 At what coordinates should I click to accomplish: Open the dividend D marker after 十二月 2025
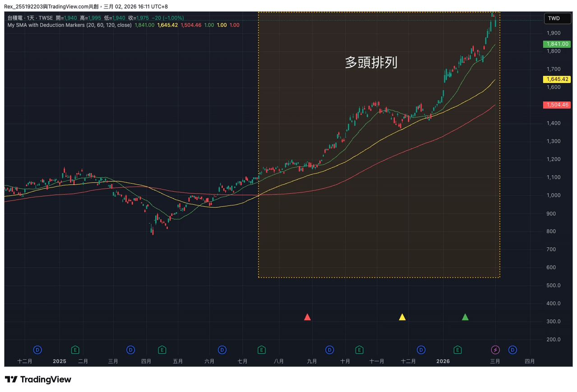click(x=421, y=350)
